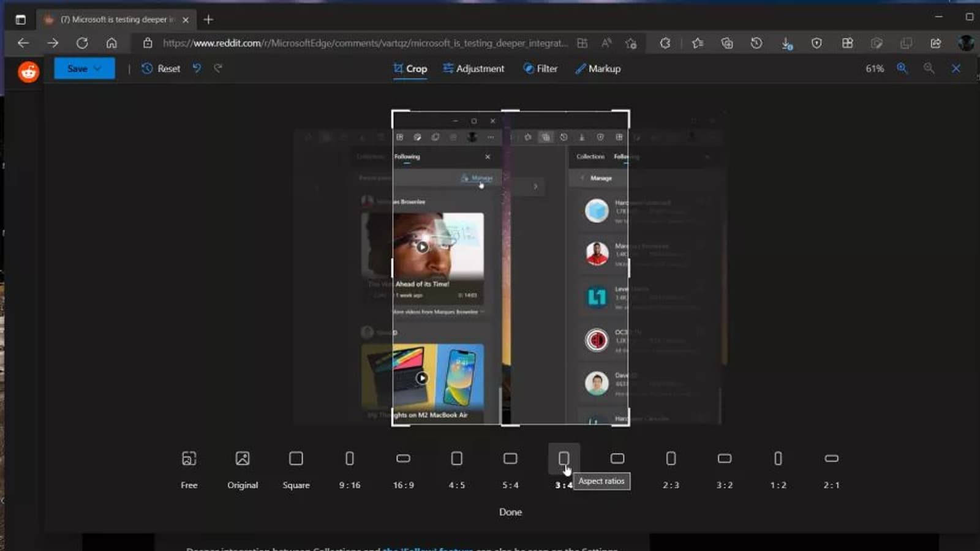Pick the Square crop ratio
The image size is (980, 551).
point(296,459)
